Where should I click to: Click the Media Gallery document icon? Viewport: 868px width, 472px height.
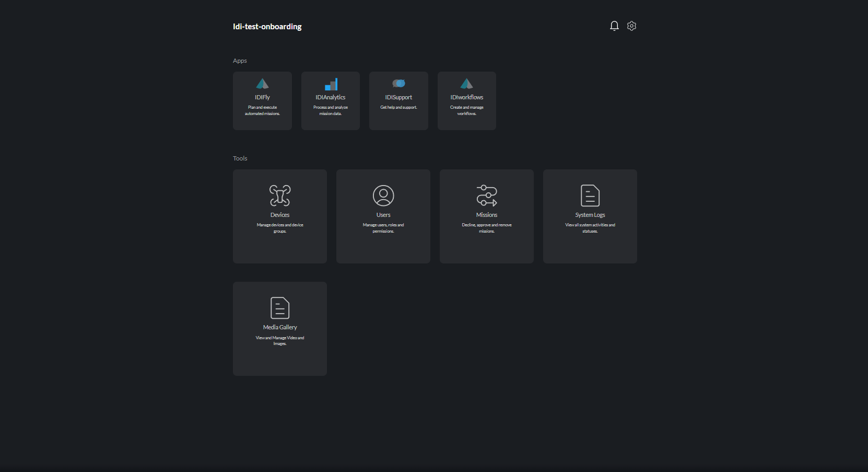point(280,308)
